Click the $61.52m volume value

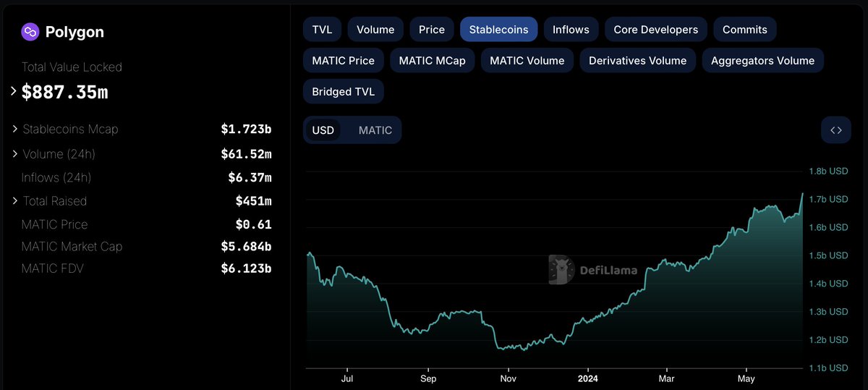246,154
